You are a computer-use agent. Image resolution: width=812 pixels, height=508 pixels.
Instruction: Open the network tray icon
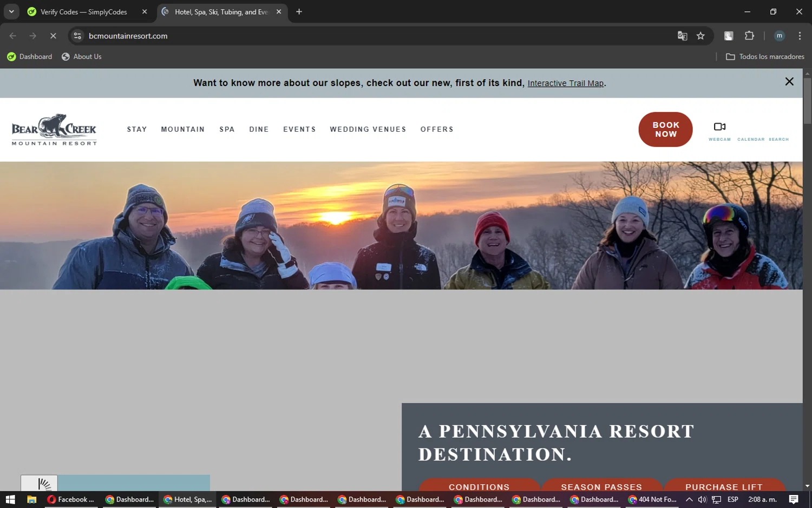717,499
